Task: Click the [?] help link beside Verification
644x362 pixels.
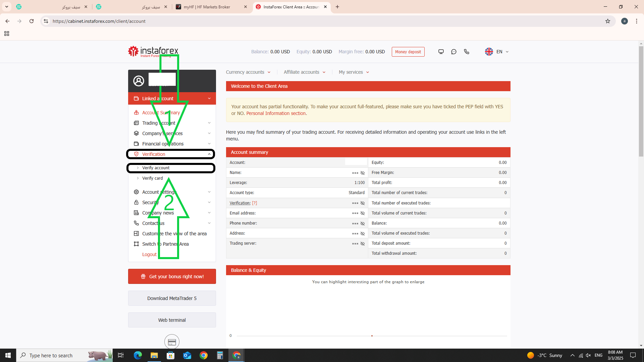Action: 255,203
